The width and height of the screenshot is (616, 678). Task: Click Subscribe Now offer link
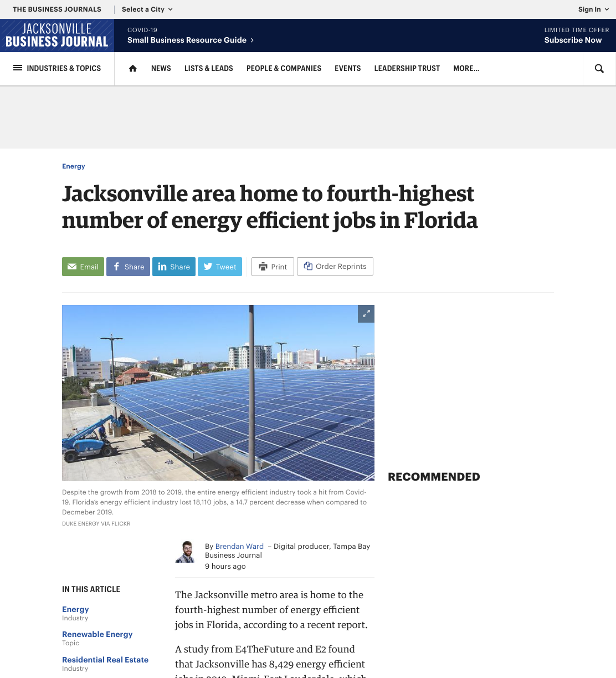573,40
